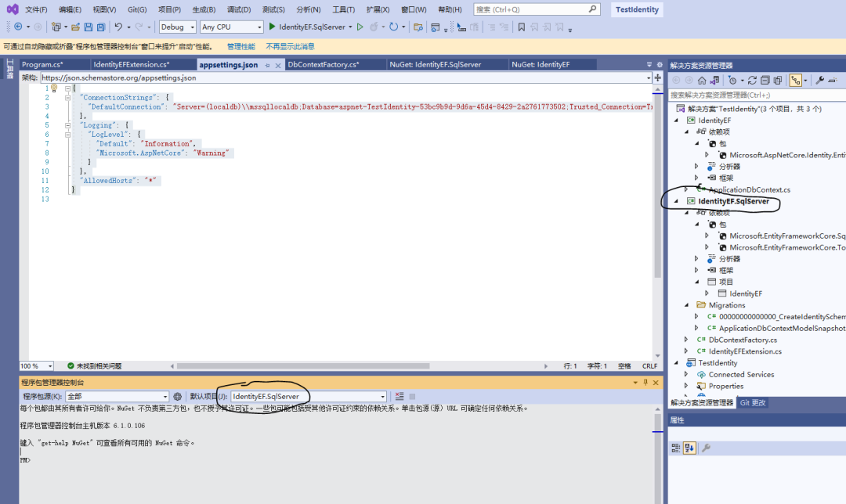Open the 100 % zoom dropdown
Viewport: 846px width, 504px height.
coord(36,366)
